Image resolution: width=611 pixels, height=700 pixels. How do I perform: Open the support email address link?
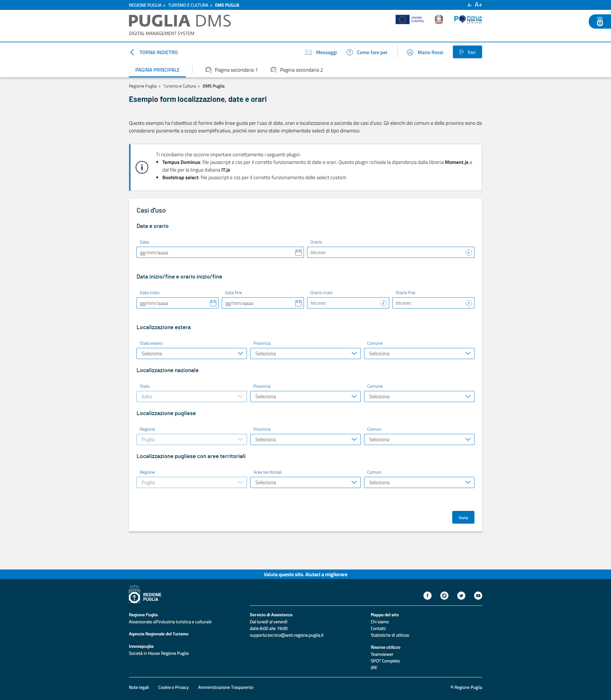286,635
